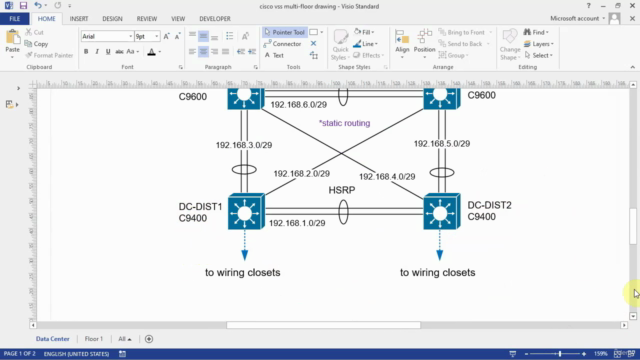
Task: Click the Redo icon in title bar
Action: (58, 5)
